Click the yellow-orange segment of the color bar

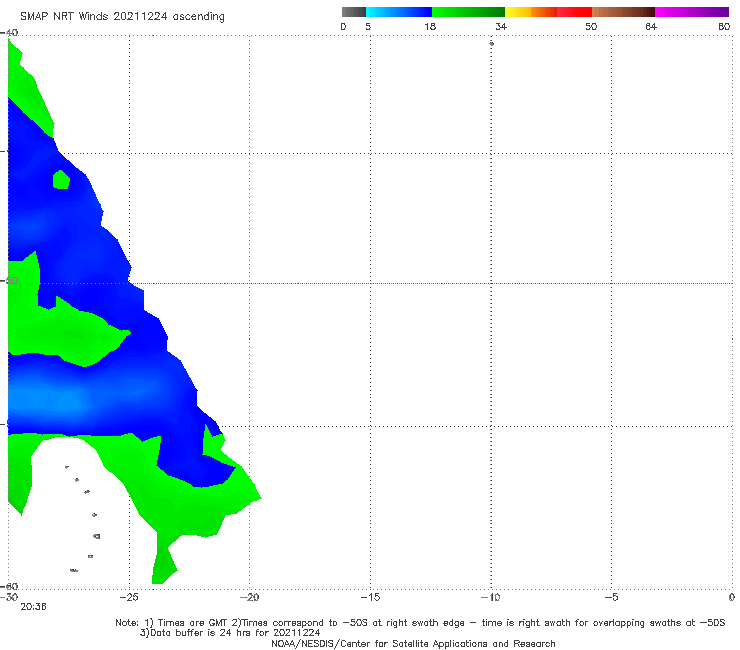[x=530, y=12]
